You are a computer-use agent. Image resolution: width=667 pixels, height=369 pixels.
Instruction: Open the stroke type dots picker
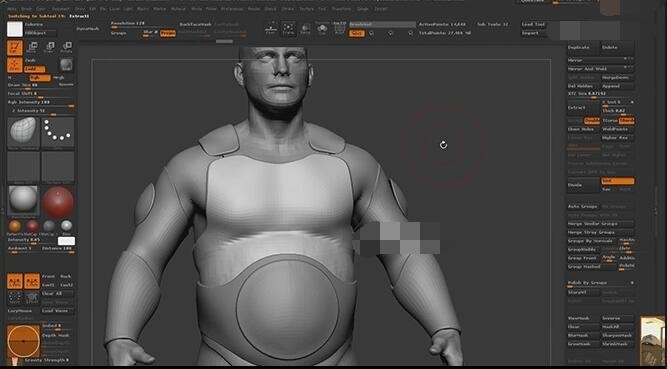(58, 132)
